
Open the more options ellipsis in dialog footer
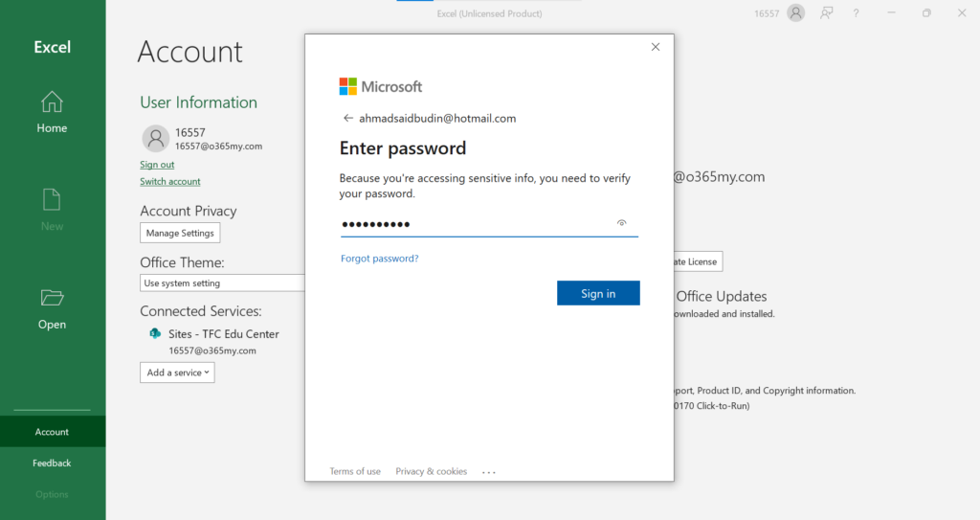coord(489,472)
